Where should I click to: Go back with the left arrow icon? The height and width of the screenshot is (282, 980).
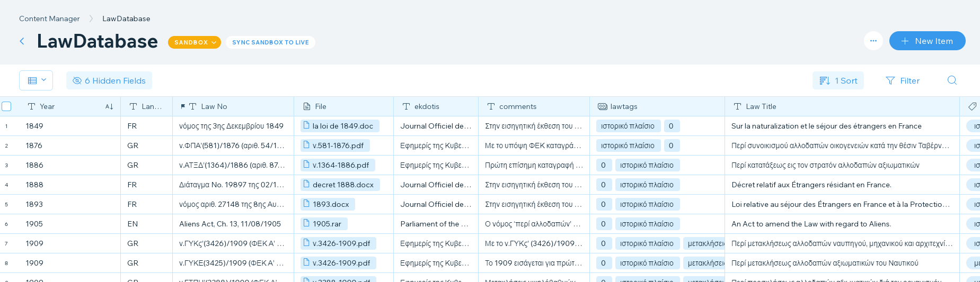coord(22,41)
